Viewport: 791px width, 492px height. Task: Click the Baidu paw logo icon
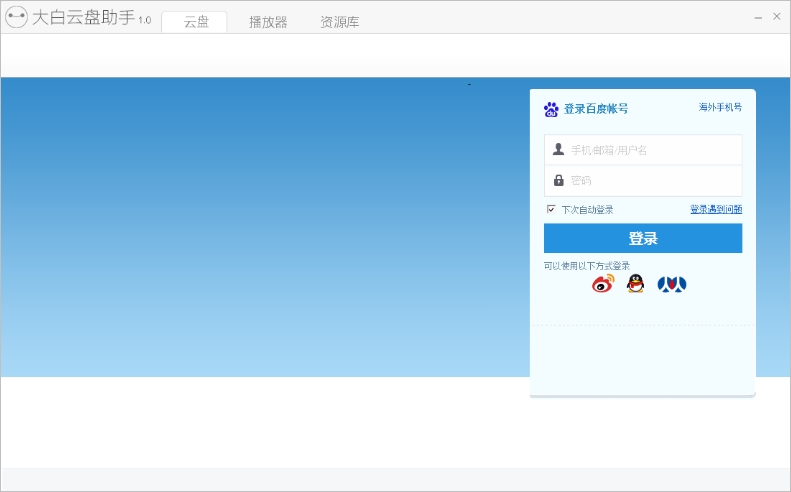[551, 109]
